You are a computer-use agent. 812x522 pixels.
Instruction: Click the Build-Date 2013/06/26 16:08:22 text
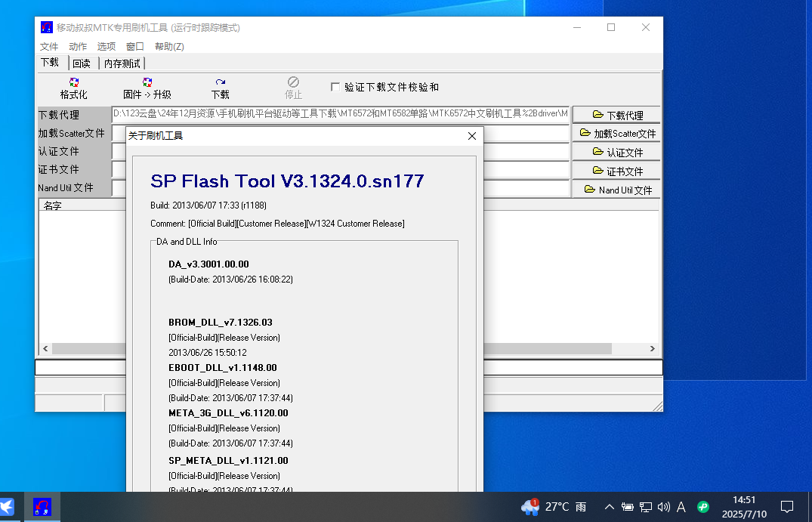tap(230, 279)
